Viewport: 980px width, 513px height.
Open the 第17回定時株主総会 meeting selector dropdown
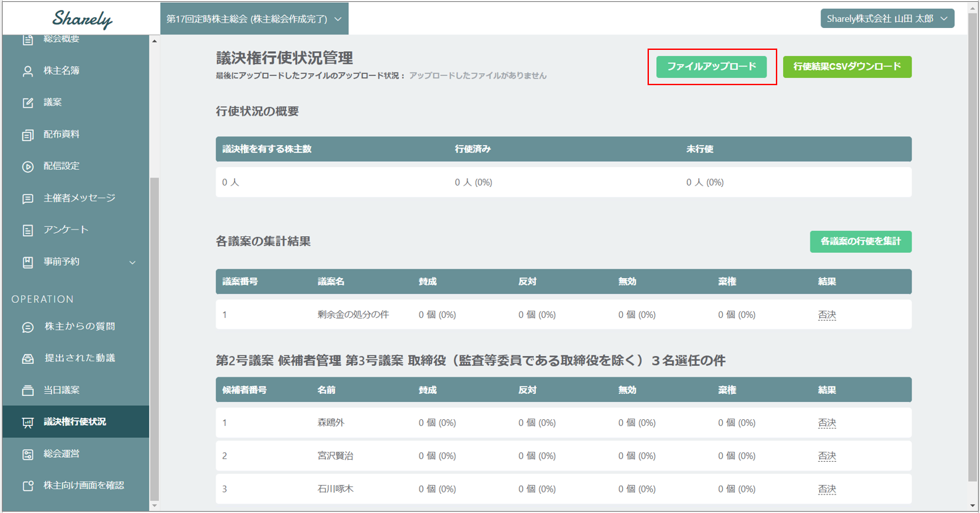(x=254, y=19)
